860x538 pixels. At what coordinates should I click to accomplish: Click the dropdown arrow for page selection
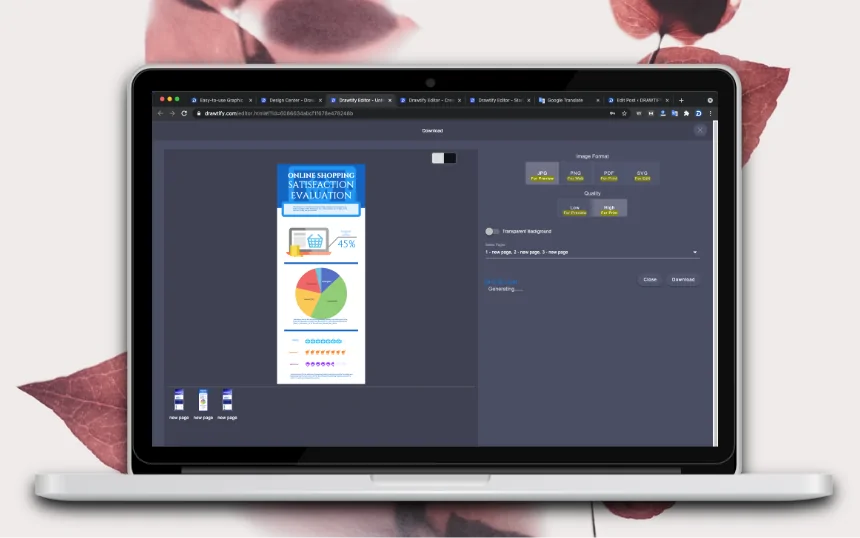[695, 252]
